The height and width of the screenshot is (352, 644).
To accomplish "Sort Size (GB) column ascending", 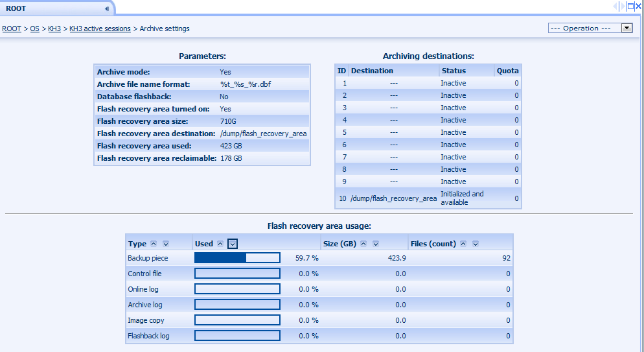I will point(363,244).
